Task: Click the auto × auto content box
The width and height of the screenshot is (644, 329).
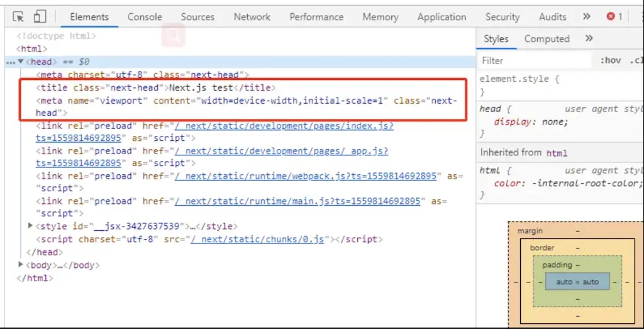Action: [x=577, y=282]
